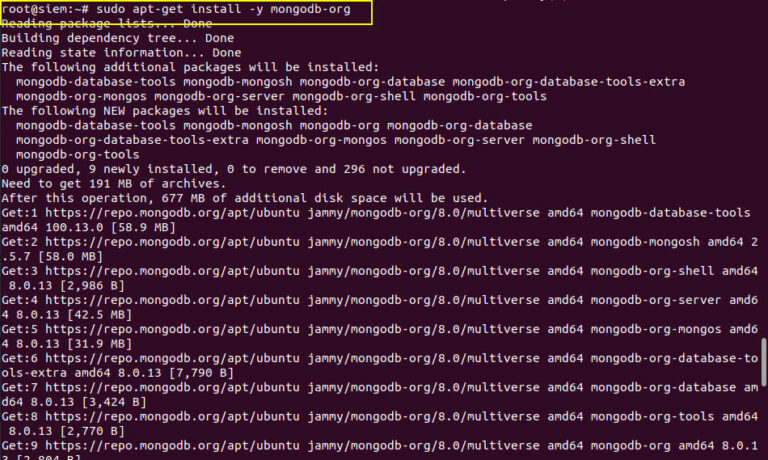Click the repo.mongodb.org URL on the Get:1 line
The image size is (768, 460).
pyautogui.click(x=172, y=213)
